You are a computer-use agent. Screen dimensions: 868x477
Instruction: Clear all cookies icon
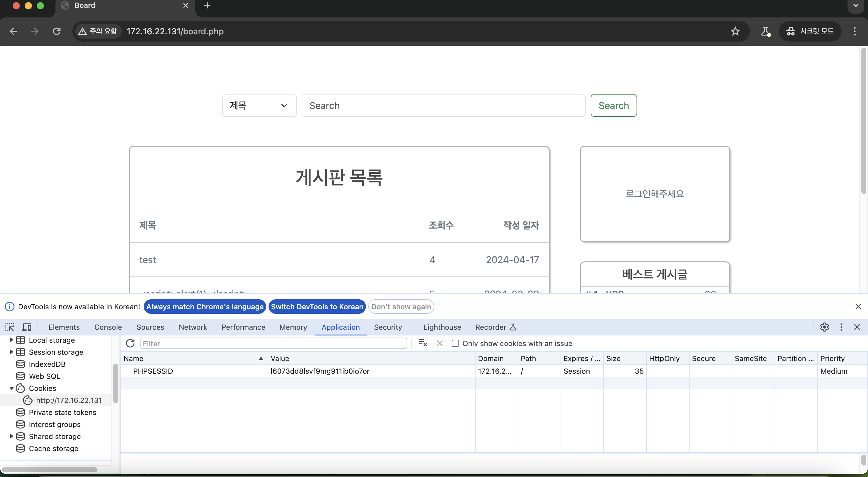[423, 343]
